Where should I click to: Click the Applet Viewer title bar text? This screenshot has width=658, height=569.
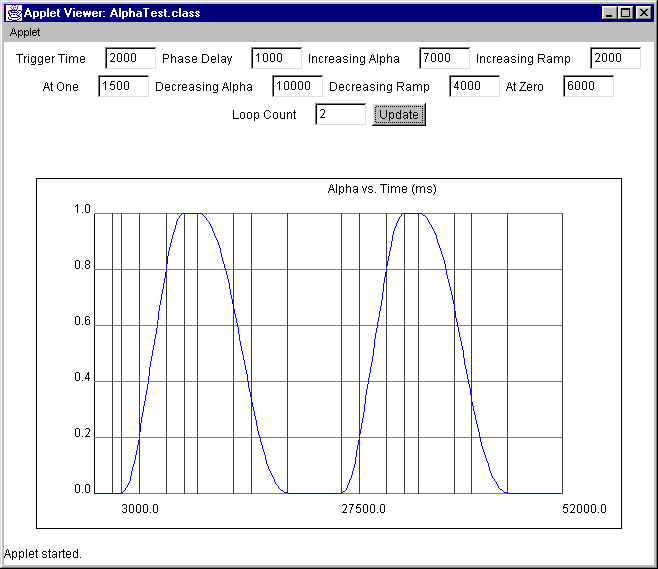pyautogui.click(x=112, y=13)
